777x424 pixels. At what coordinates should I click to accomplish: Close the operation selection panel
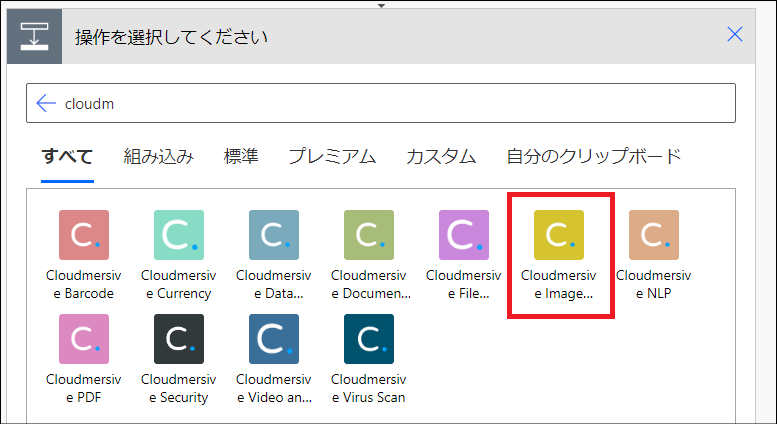coord(734,34)
